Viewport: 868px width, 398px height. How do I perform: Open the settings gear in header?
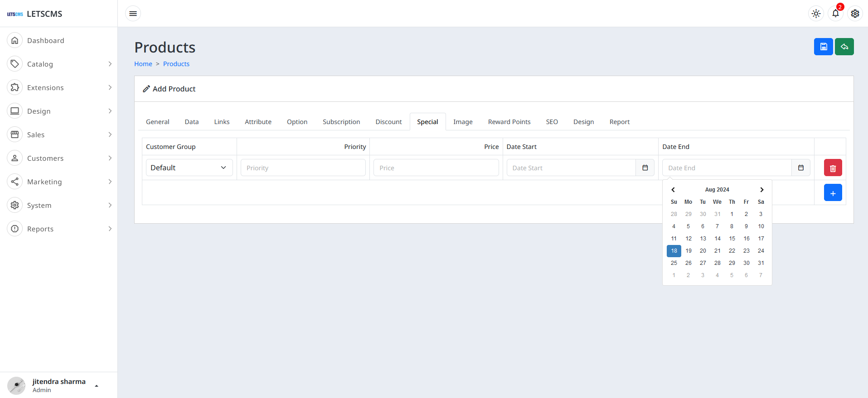pos(855,14)
